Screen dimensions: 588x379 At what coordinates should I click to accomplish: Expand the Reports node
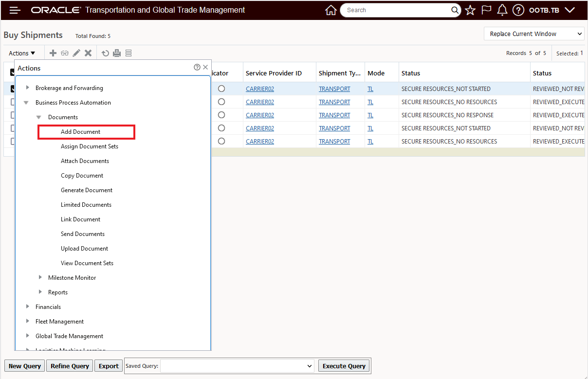pyautogui.click(x=40, y=292)
